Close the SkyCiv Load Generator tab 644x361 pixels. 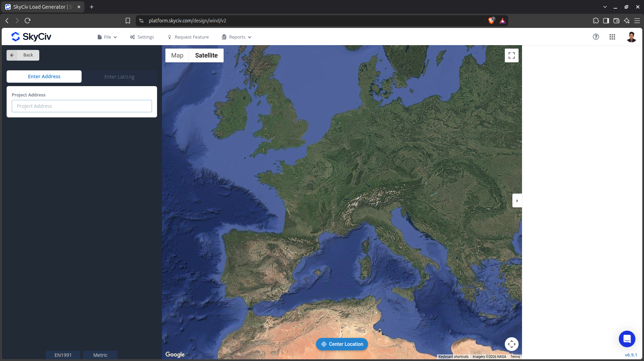pyautogui.click(x=79, y=7)
